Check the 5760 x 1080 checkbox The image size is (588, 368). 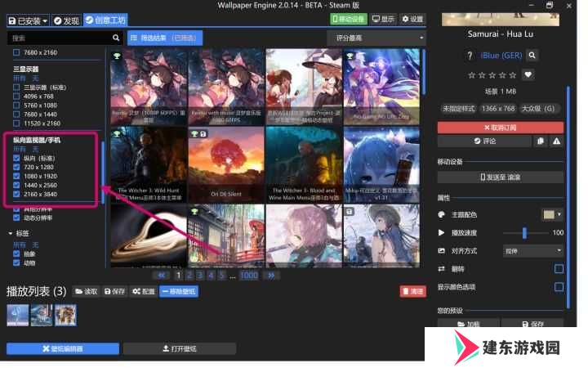(x=16, y=105)
